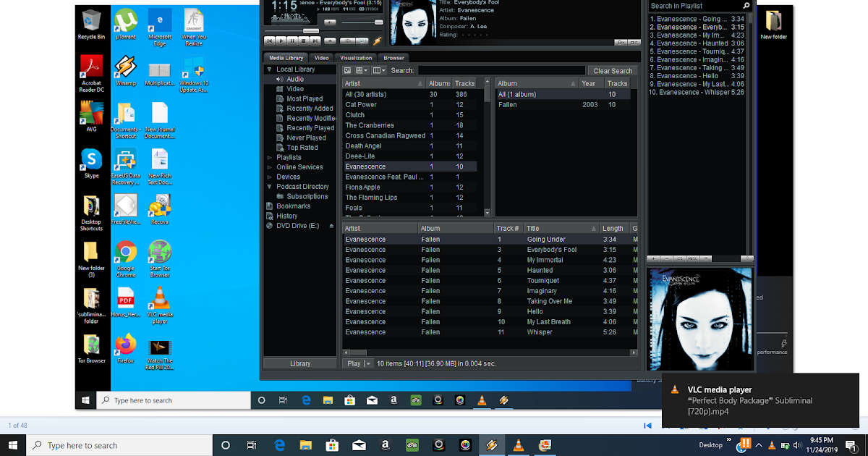This screenshot has height=456, width=868.
Task: Click the playlist search magnifier icon
Action: (x=747, y=6)
